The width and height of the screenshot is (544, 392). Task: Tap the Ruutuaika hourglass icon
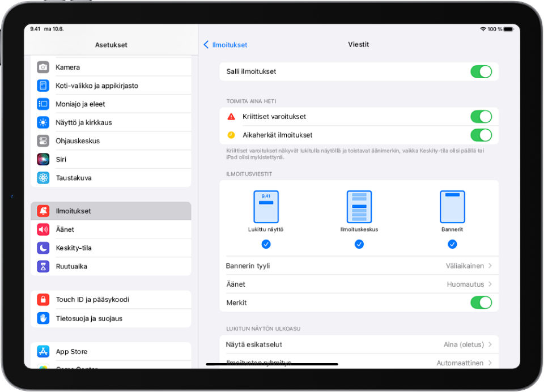43,266
